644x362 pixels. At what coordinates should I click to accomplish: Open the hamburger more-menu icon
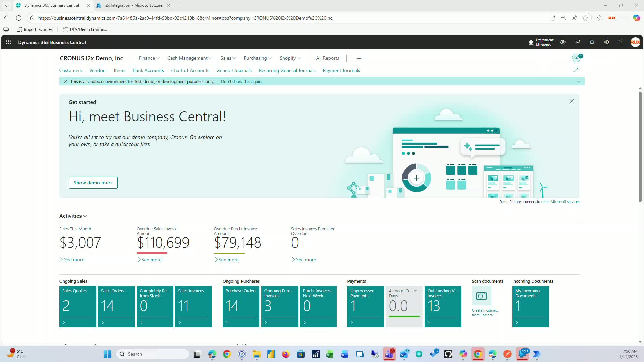point(359,58)
